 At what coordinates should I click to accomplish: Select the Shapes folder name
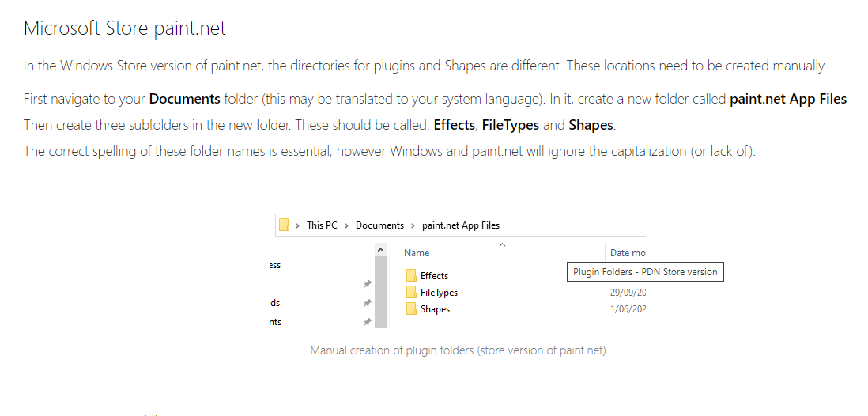click(x=435, y=309)
